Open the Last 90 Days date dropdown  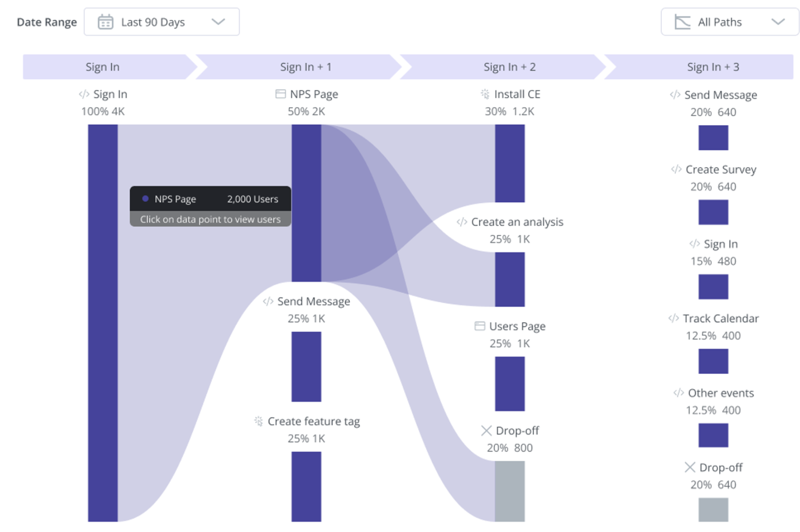162,22
